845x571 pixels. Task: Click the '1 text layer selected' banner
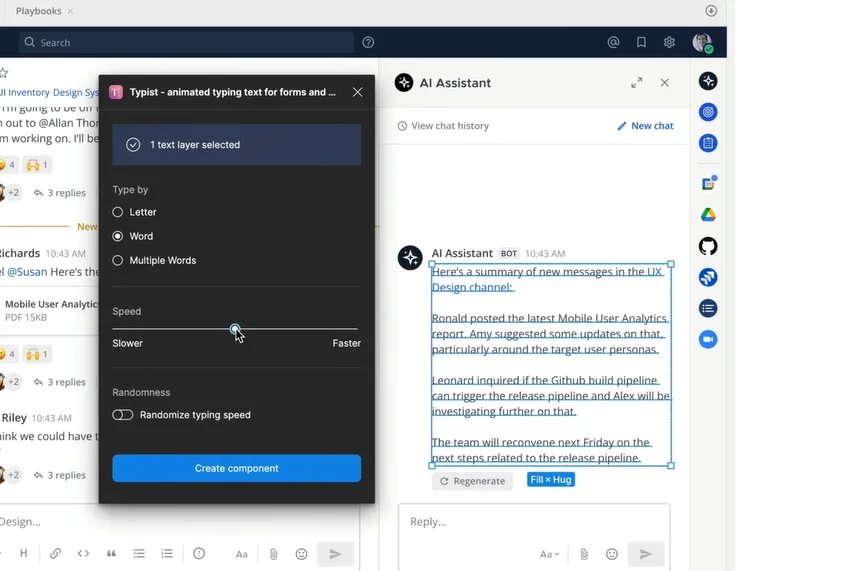[237, 144]
